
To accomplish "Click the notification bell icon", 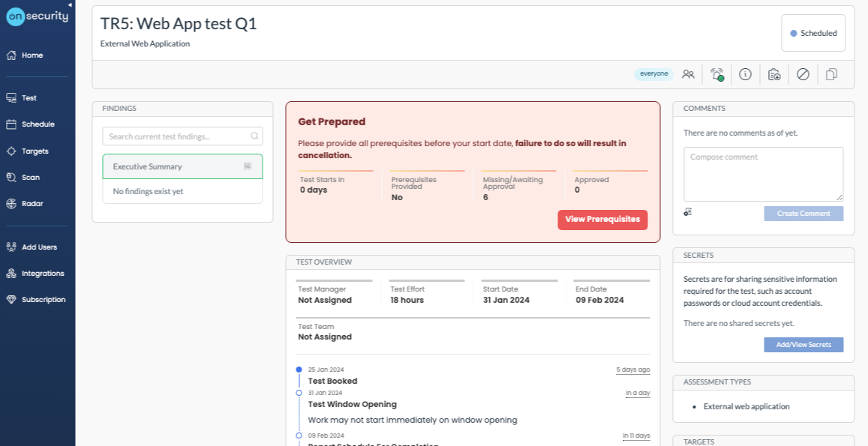I will 716,74.
